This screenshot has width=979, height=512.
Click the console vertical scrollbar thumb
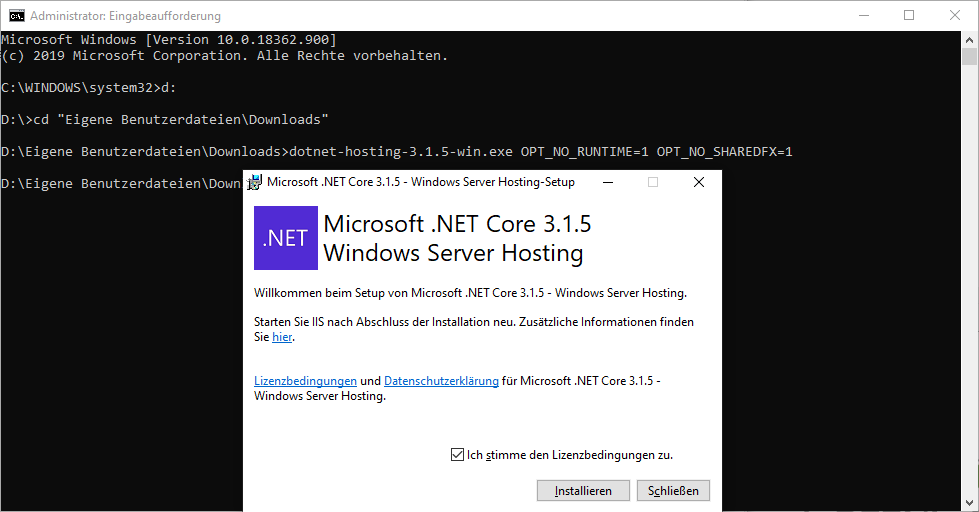969,56
